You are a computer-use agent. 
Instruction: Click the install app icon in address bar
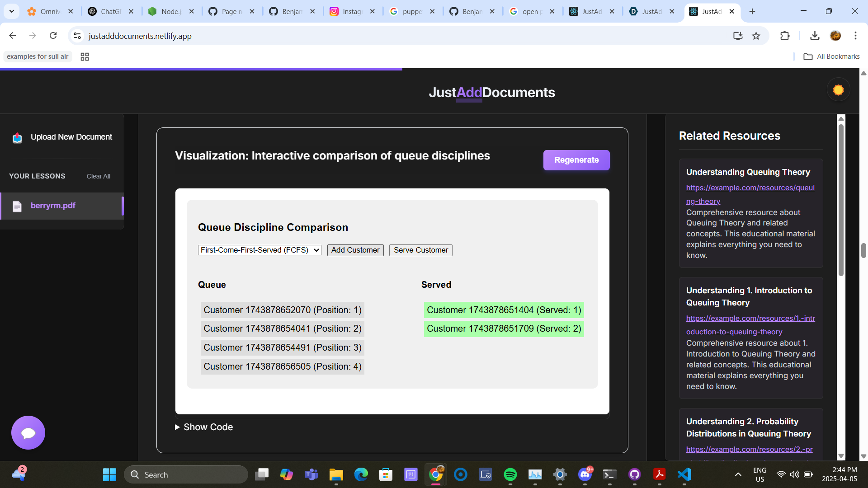click(x=738, y=36)
